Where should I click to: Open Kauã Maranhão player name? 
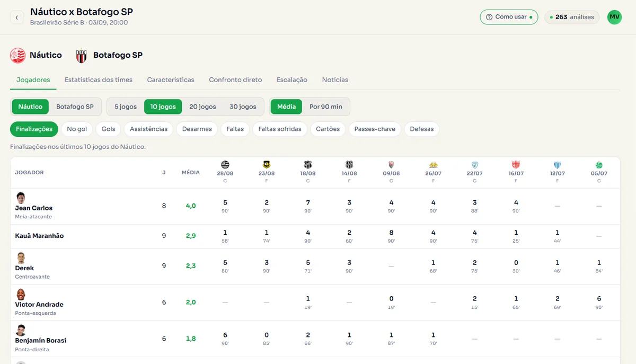click(39, 236)
